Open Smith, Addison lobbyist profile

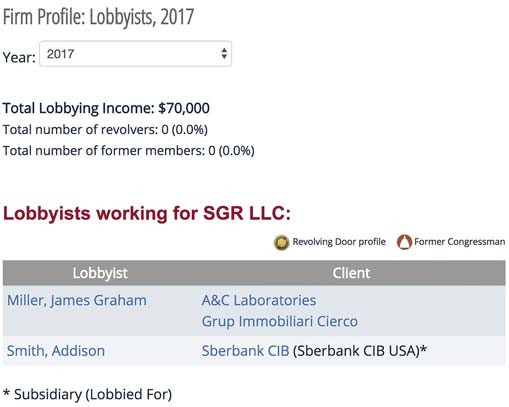(x=56, y=351)
